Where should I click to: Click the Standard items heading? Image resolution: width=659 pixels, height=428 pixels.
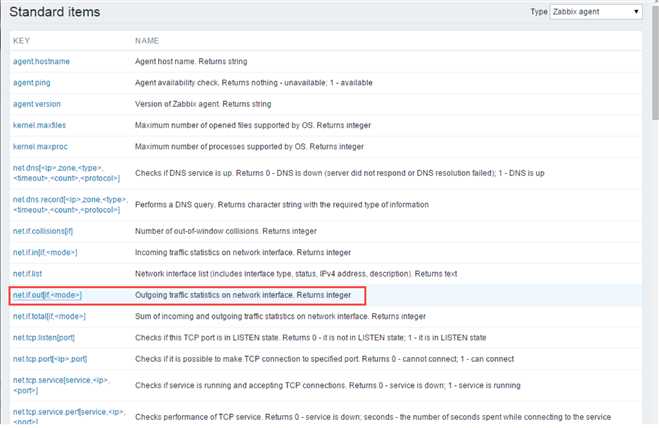55,12
